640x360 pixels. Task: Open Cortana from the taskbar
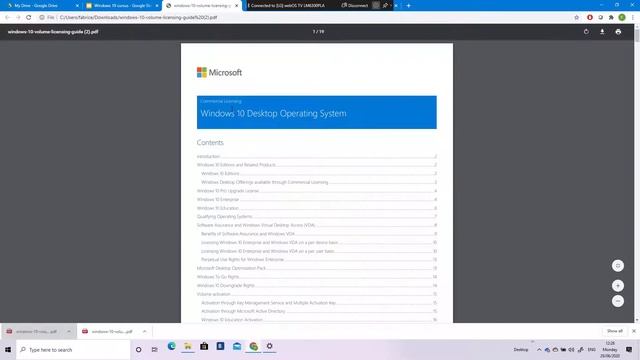tap(139, 350)
